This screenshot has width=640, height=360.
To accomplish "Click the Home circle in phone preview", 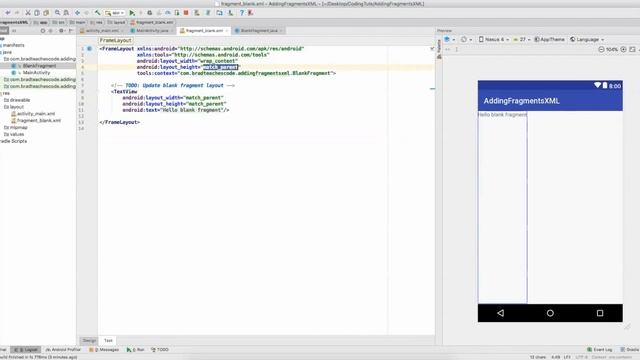I will (x=550, y=313).
